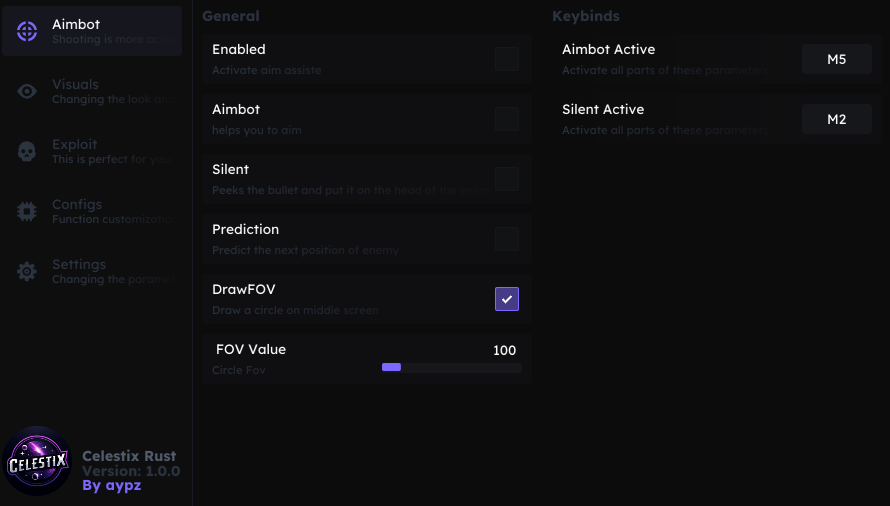The height and width of the screenshot is (506, 890).
Task: Uncheck the DrawFOV checkbox
Action: click(507, 299)
